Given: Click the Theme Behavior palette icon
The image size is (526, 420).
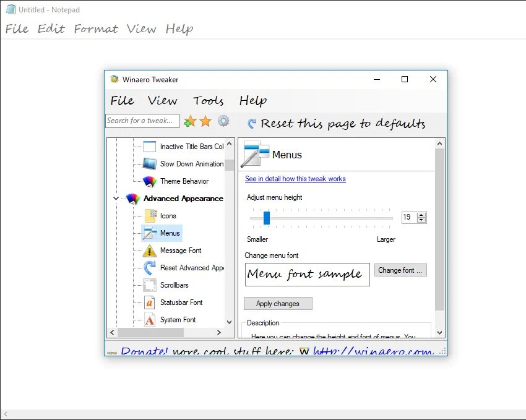Looking at the screenshot, I should [x=149, y=181].
